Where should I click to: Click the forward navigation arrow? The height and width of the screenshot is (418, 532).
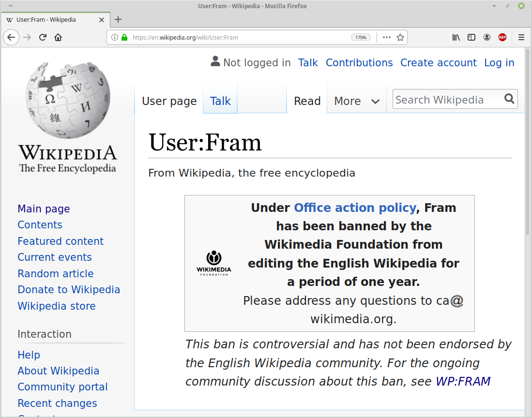click(x=27, y=37)
